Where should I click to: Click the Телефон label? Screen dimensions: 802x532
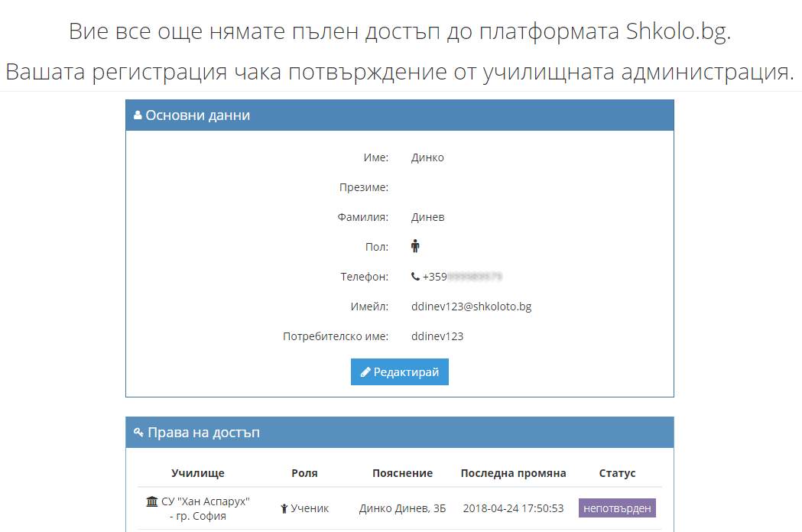tap(364, 277)
